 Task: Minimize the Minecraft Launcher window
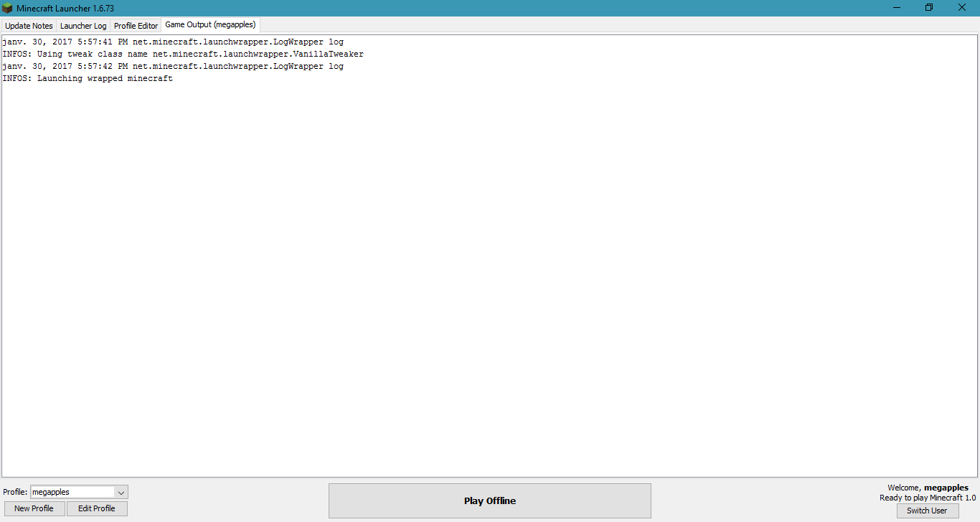tap(897, 8)
